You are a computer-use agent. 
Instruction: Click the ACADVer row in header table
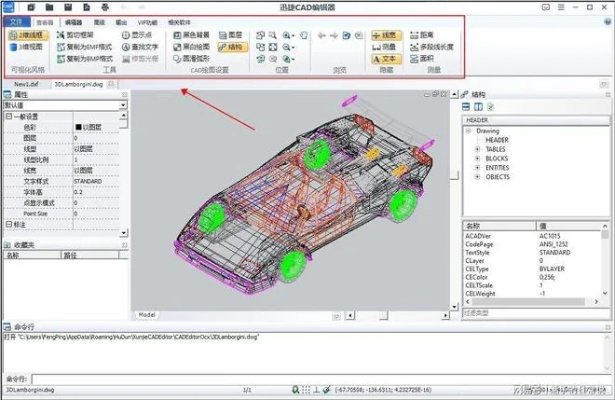point(532,236)
